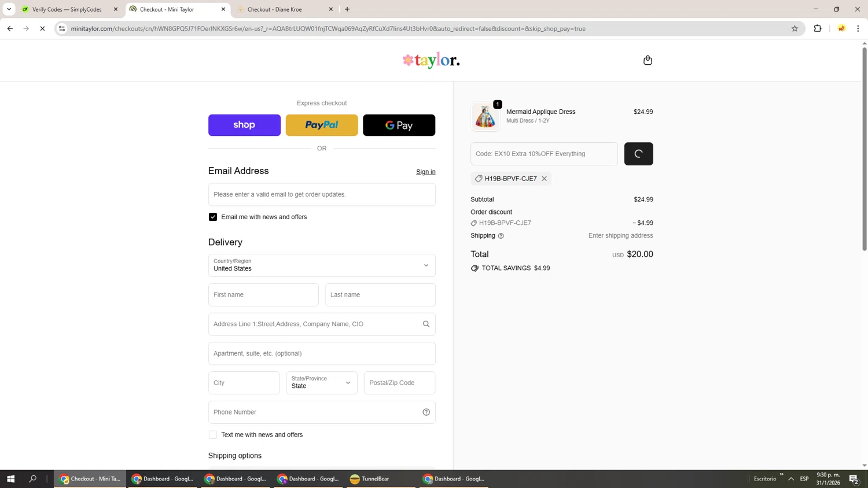Click the phone number help icon

click(x=426, y=412)
